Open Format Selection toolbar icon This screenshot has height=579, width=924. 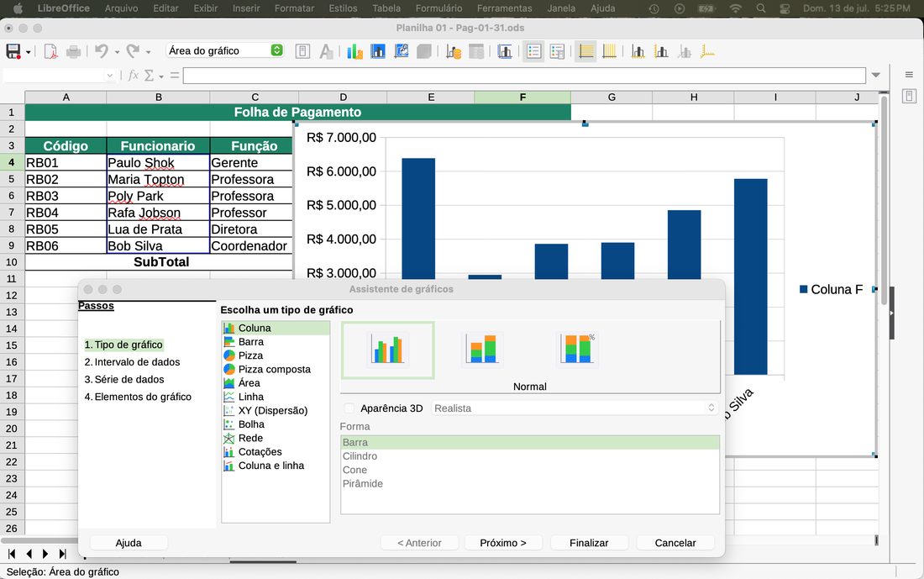(x=302, y=51)
